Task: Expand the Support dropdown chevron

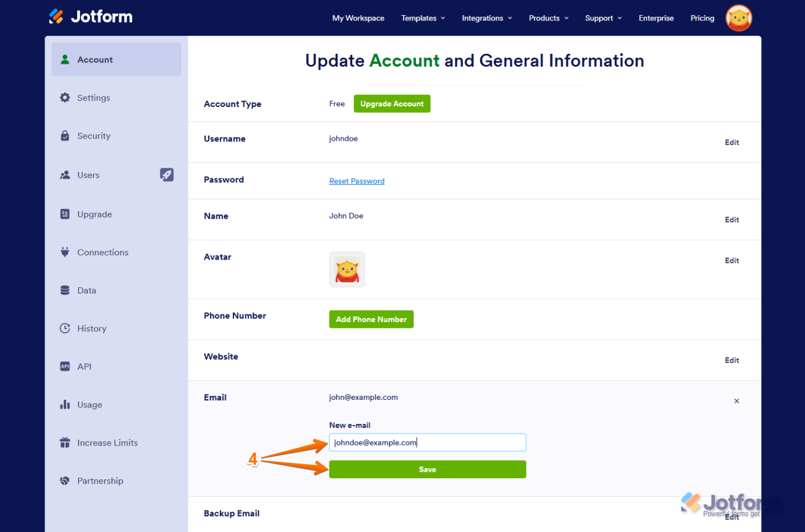Action: 620,18
